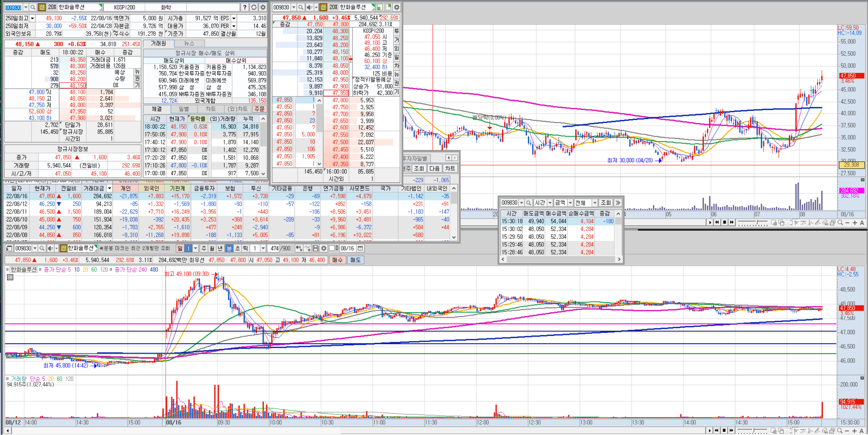Adjust zoom slider in daily chart toolbar
Viewport: 868px width, 435px height.
752,223
